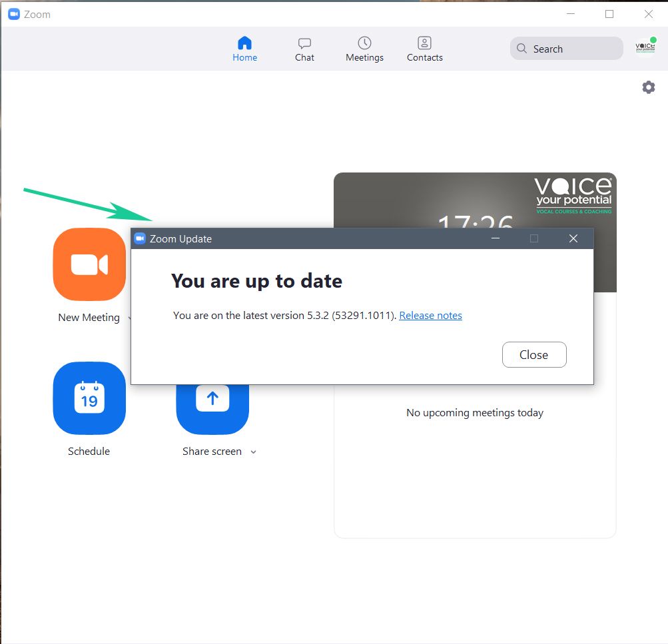Click the 'Share screen' label text
Viewport: 668px width, 644px height.
212,451
